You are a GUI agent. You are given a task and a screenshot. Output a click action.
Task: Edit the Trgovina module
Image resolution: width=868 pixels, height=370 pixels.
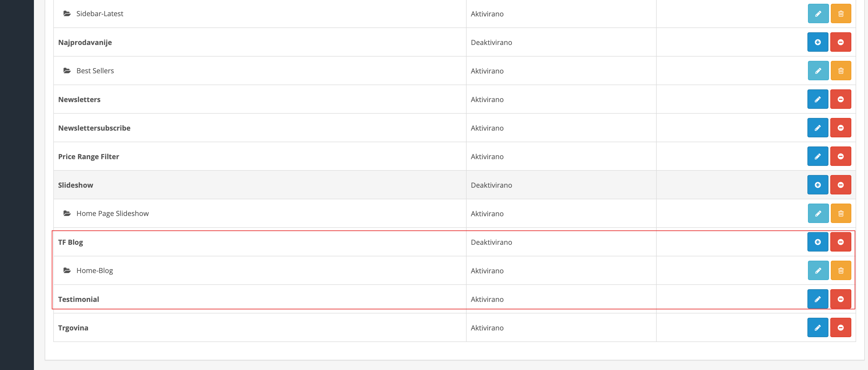(x=817, y=327)
